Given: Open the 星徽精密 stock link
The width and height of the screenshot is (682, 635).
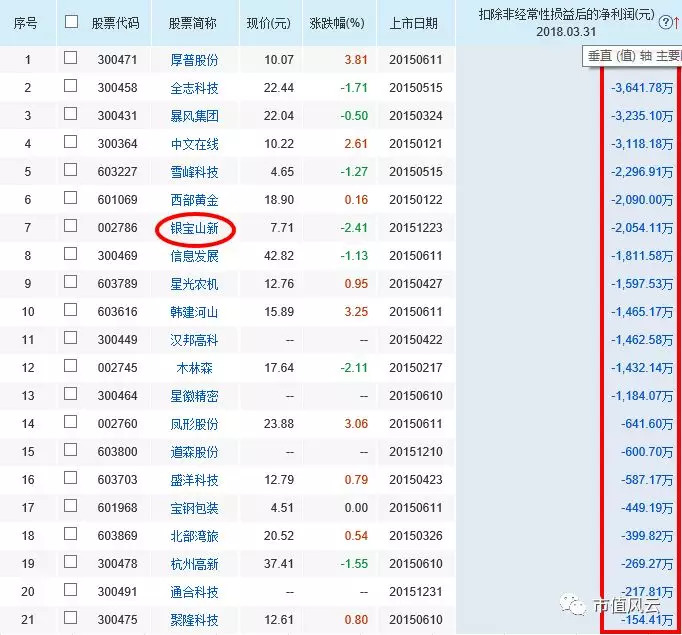Looking at the screenshot, I should pos(194,396).
